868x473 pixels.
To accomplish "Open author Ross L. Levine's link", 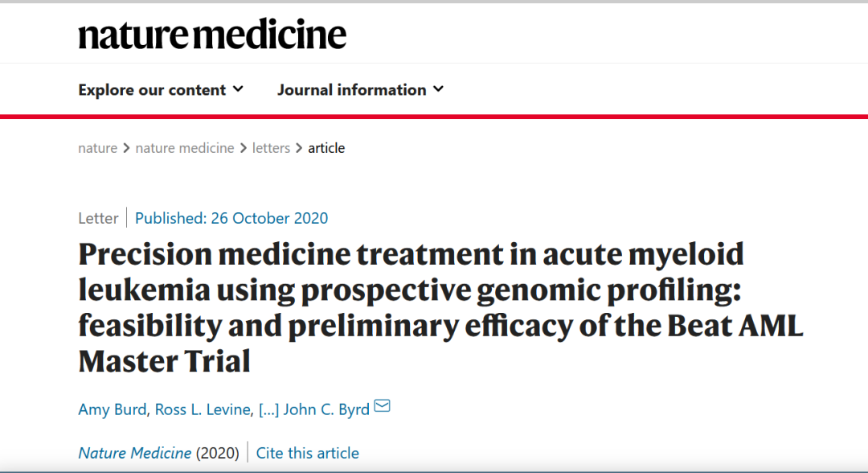I will point(203,409).
